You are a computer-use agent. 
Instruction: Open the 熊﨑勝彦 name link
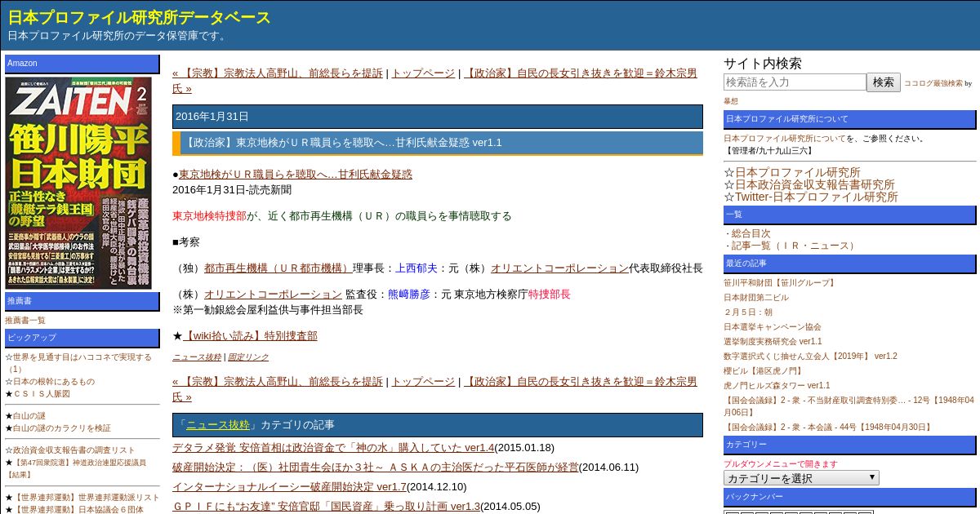point(408,294)
